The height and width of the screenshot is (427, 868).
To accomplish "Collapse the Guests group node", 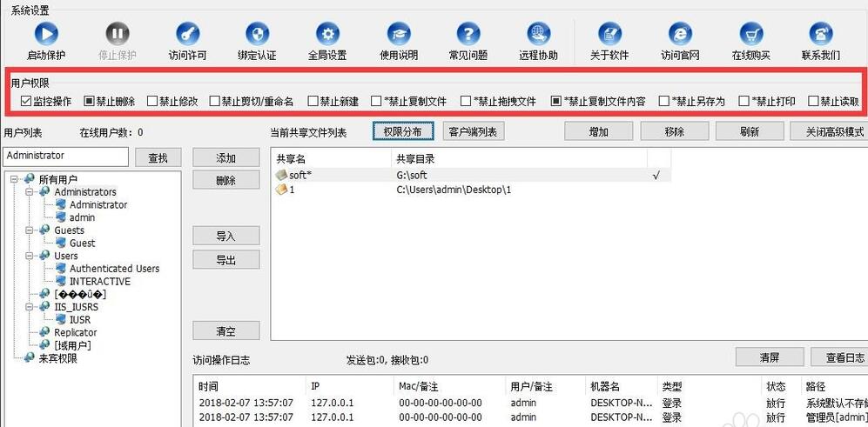I will [x=30, y=230].
